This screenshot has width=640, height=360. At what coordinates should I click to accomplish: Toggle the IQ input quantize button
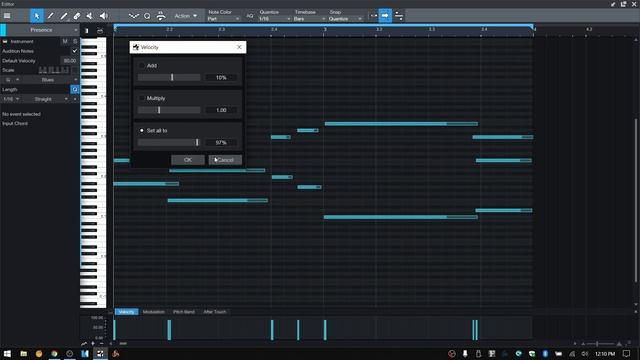(x=249, y=16)
